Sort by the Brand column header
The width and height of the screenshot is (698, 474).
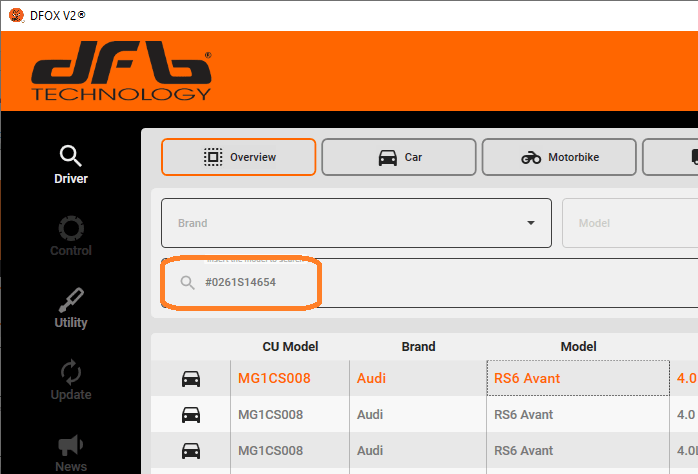pyautogui.click(x=418, y=347)
